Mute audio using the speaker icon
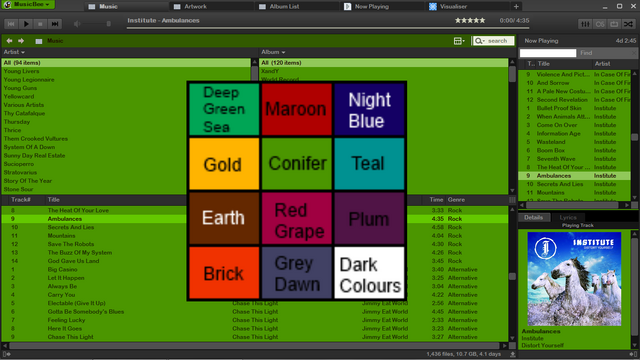 point(77,24)
